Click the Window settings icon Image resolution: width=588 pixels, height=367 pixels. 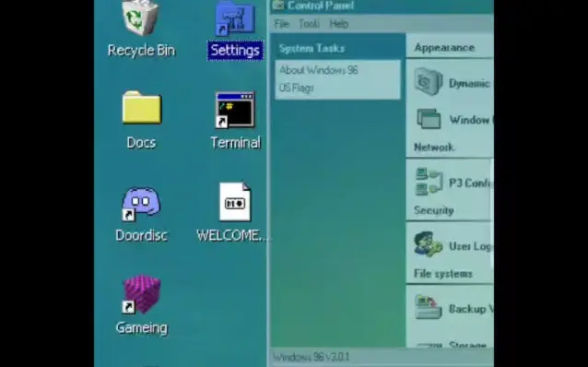[429, 119]
